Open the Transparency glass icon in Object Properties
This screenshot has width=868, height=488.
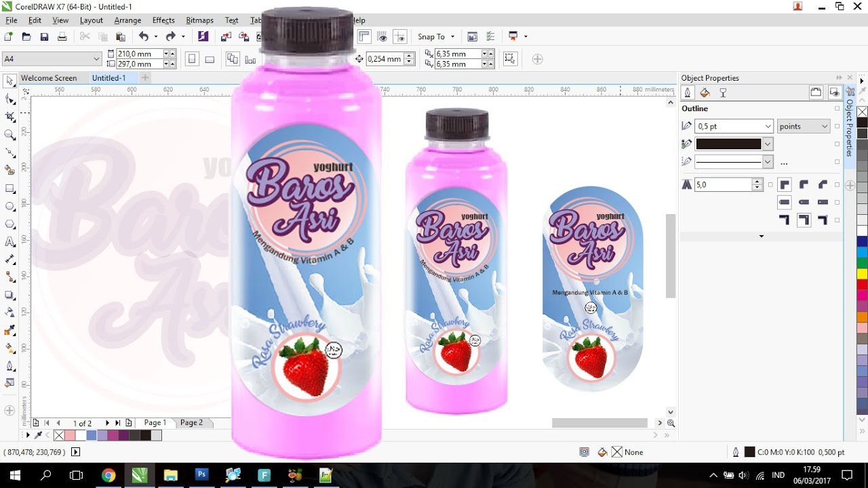[723, 93]
